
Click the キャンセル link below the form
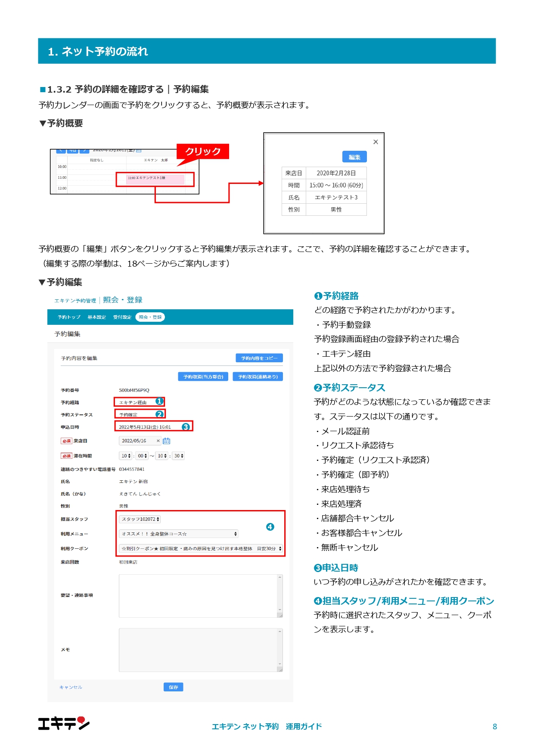click(x=71, y=687)
